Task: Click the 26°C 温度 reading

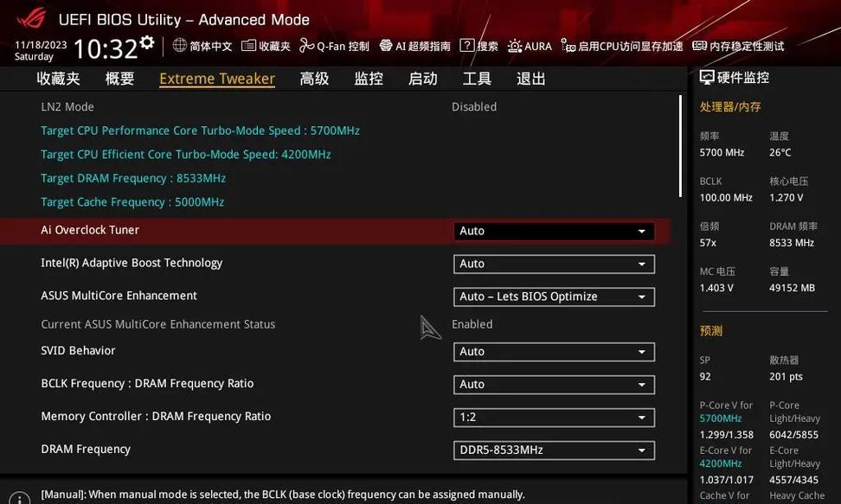Action: tap(780, 152)
